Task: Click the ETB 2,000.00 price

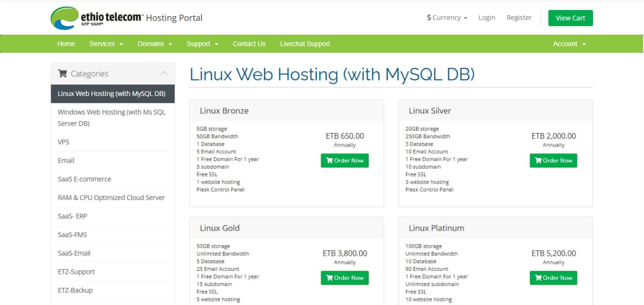Action: pos(553,136)
